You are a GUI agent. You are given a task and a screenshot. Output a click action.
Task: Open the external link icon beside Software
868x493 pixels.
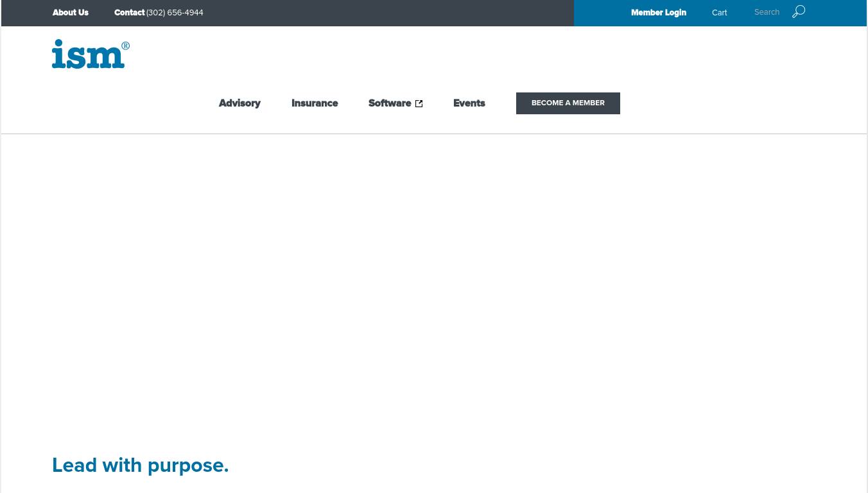[419, 104]
